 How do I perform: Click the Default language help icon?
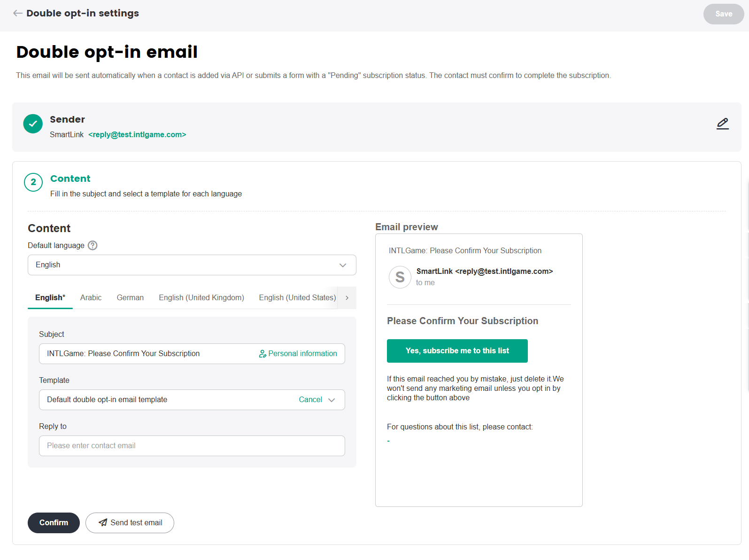pos(93,245)
